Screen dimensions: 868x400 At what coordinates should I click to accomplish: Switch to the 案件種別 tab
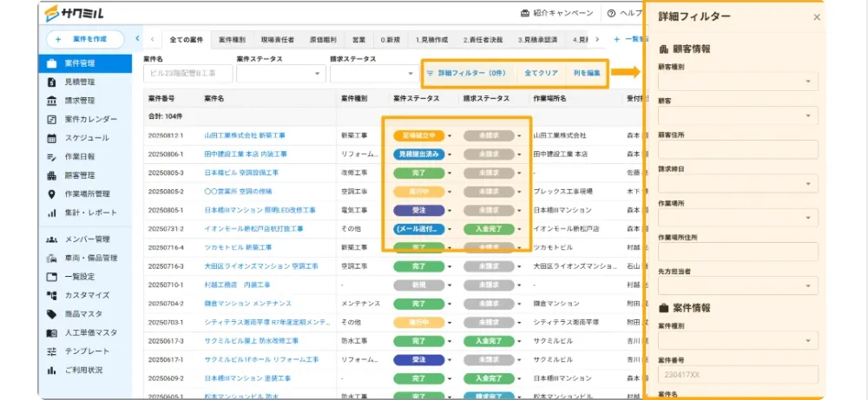[232, 40]
